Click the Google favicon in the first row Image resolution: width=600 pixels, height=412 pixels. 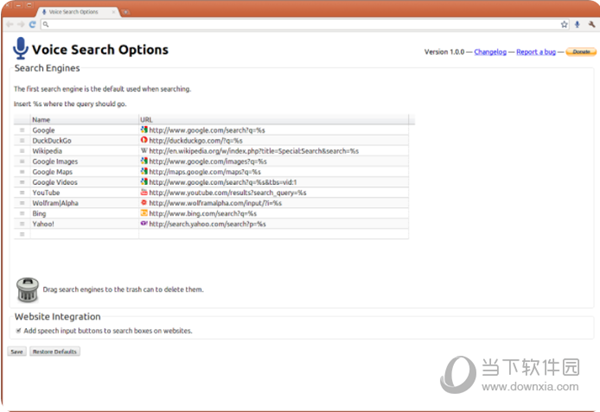coord(144,130)
